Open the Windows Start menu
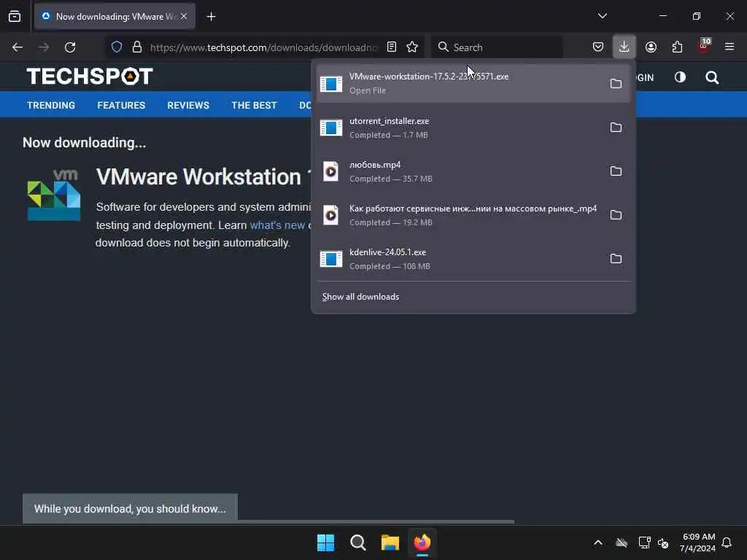Viewport: 747px width, 560px height. (x=325, y=542)
